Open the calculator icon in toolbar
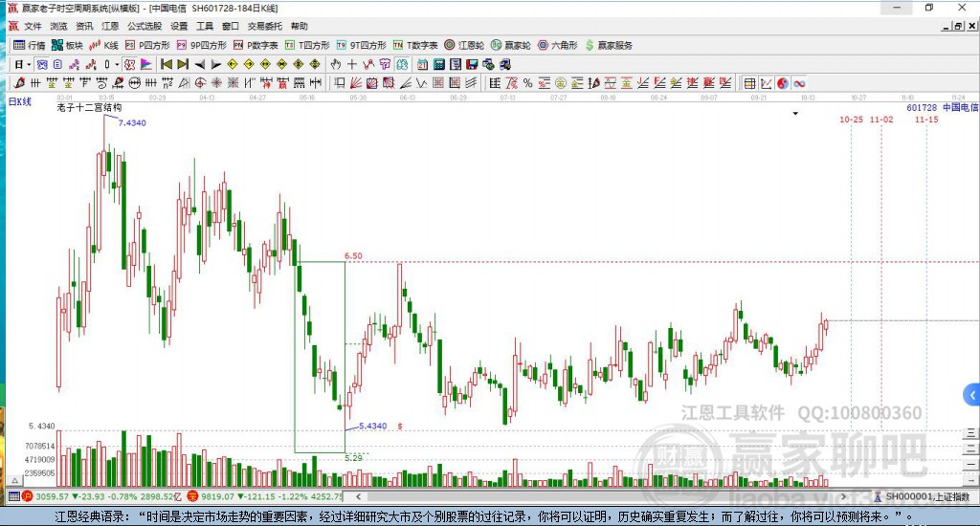 pyautogui.click(x=438, y=64)
